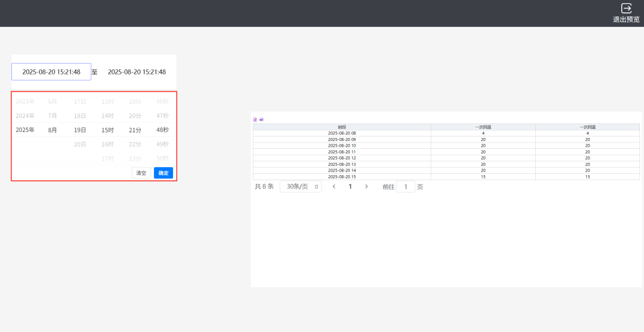Select 2024年 in the year column

coord(25,116)
